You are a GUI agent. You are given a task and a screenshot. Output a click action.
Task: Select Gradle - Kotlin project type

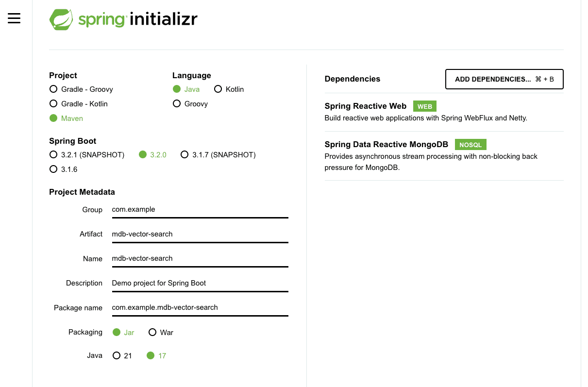tap(53, 104)
